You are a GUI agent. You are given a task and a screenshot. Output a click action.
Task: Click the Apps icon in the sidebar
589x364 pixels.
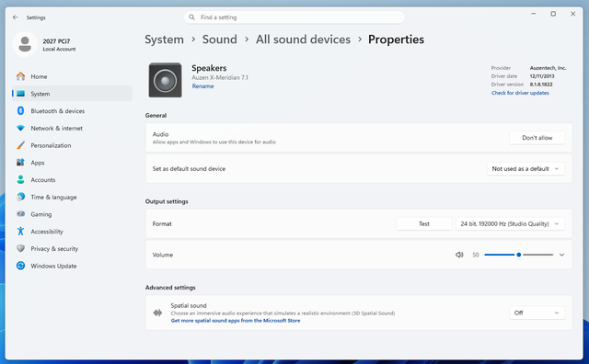point(20,163)
